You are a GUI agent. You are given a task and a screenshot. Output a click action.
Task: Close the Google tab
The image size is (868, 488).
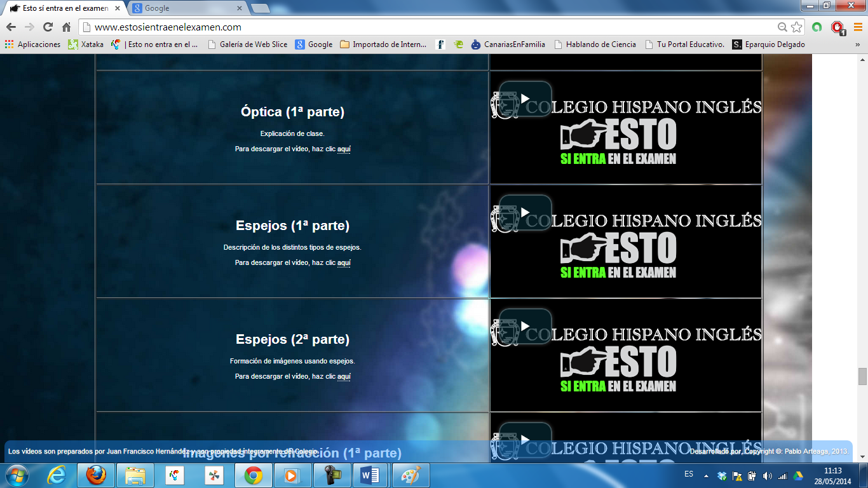point(240,8)
